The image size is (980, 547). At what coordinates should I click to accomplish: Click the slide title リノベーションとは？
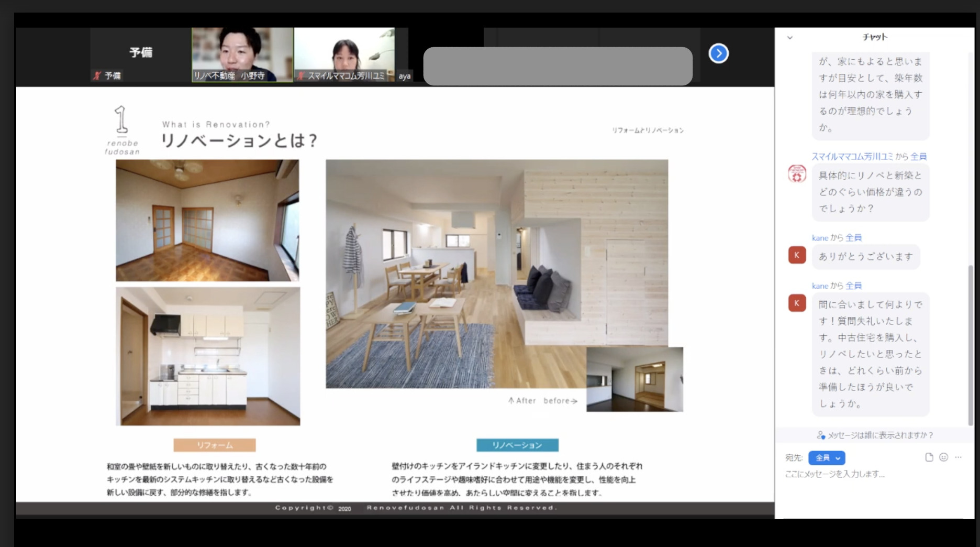[x=239, y=140]
